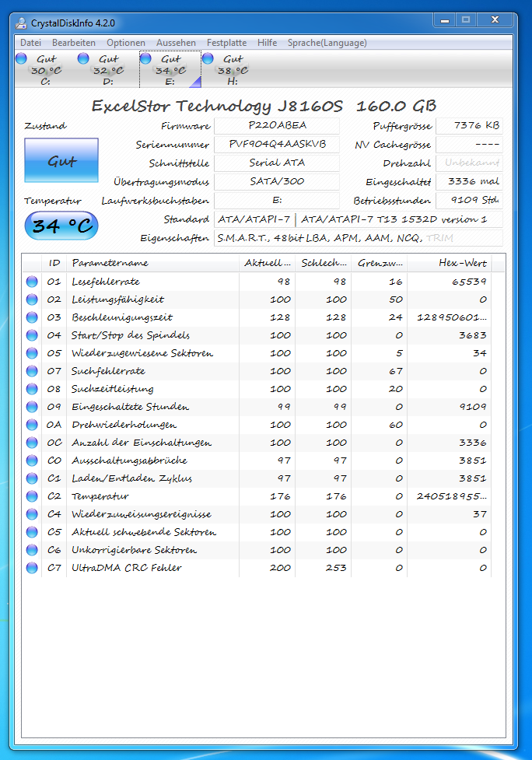Click status orb for Drehwiederholungen row
This screenshot has width=532, height=760.
pyautogui.click(x=32, y=425)
